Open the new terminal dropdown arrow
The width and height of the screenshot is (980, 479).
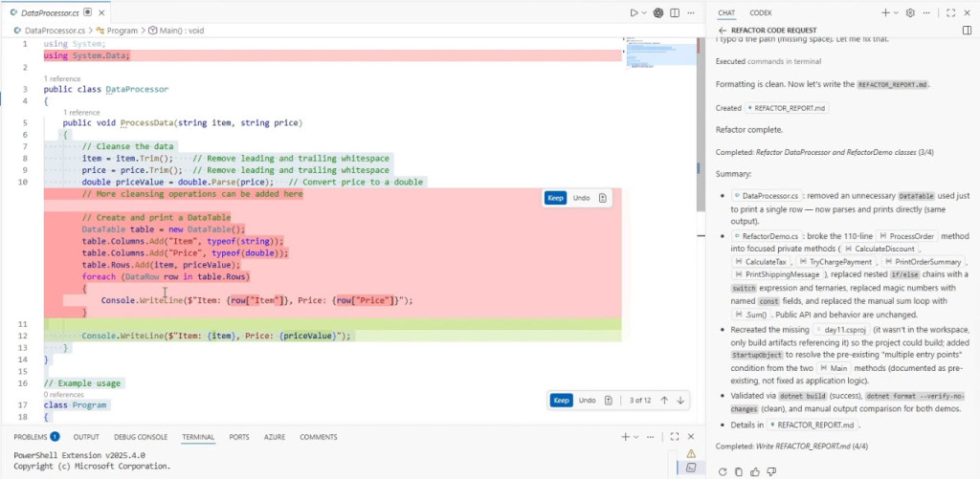point(636,437)
